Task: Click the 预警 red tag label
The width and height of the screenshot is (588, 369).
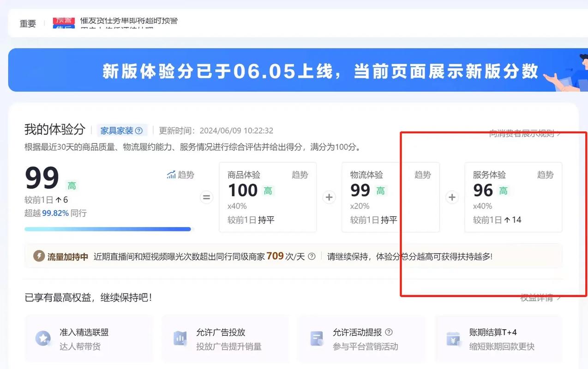Action: (64, 20)
